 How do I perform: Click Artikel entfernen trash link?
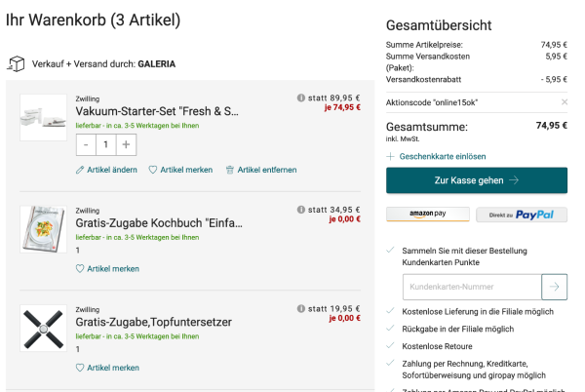[261, 170]
